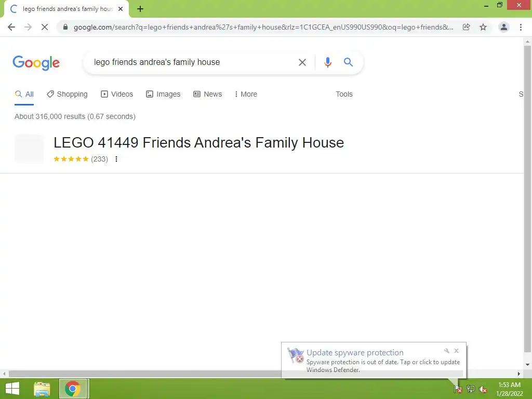Select the All results tab
Image resolution: width=532 pixels, height=399 pixels.
[x=24, y=95]
